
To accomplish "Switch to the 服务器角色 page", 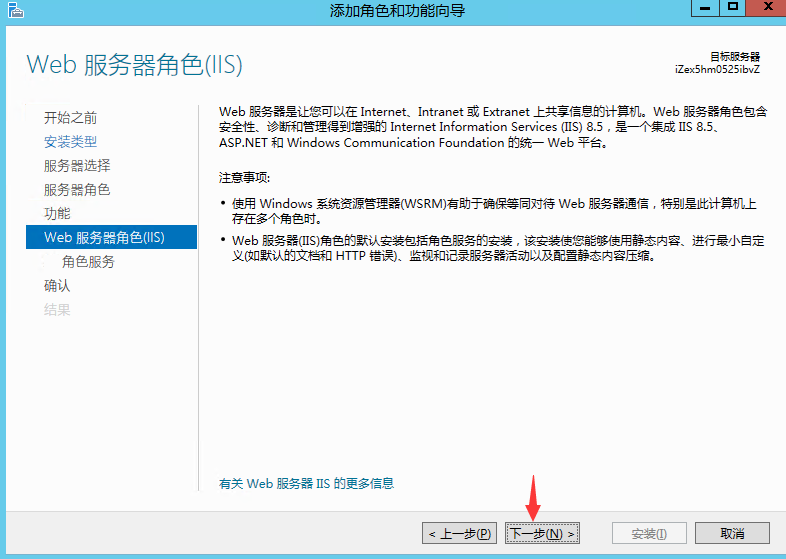I will [76, 190].
